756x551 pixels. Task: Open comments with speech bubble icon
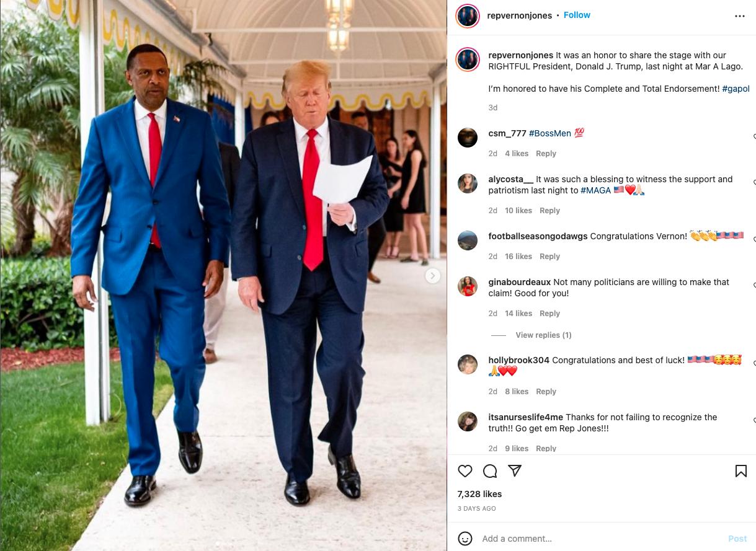tap(490, 471)
